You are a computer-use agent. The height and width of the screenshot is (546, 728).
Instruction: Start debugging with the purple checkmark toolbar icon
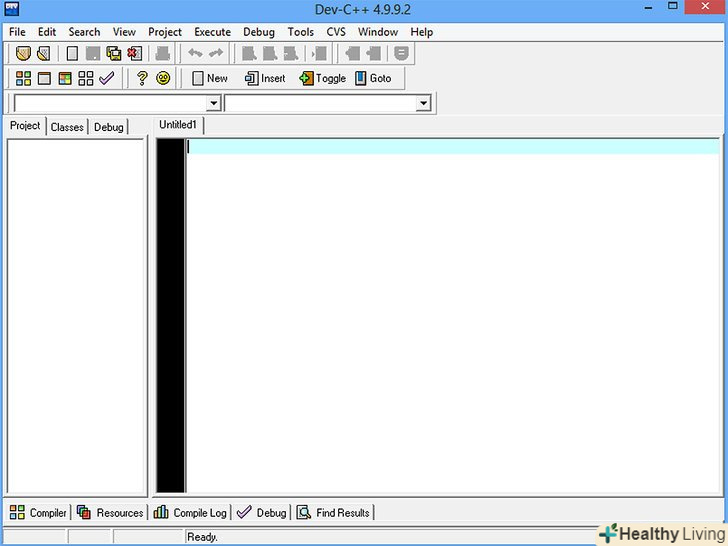(x=107, y=78)
